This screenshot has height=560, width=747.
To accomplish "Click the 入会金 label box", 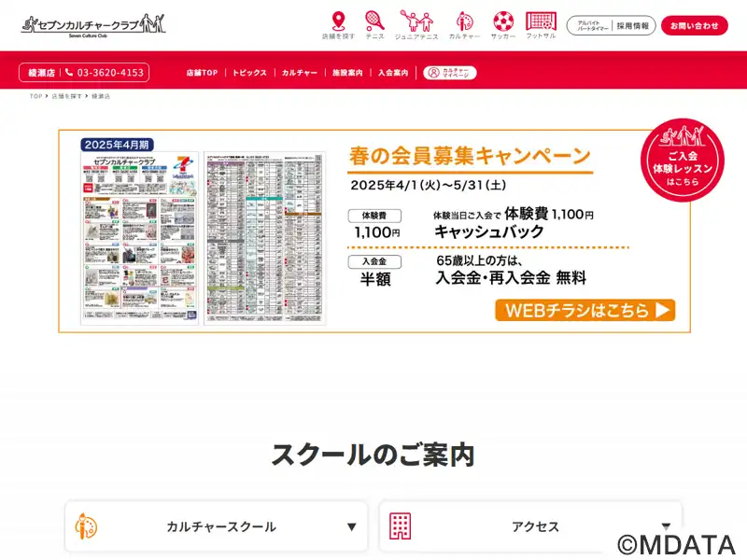I will 374,262.
